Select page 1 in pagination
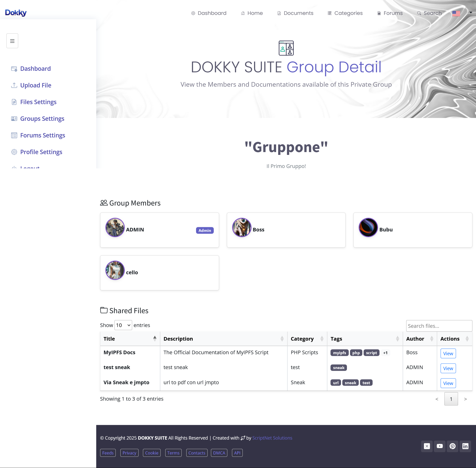 451,399
